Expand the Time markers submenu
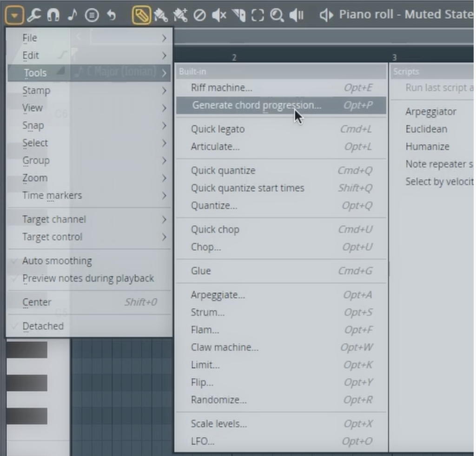The width and height of the screenshot is (476, 456). point(89,196)
